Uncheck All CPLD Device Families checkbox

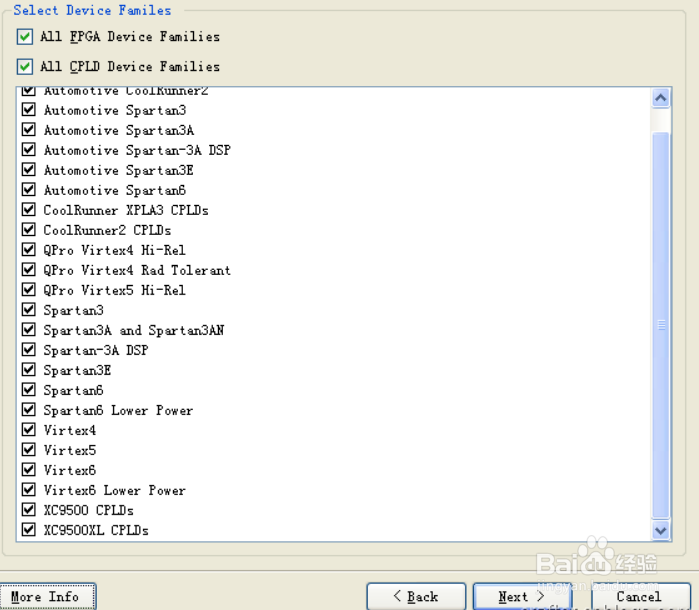pyautogui.click(x=25, y=66)
